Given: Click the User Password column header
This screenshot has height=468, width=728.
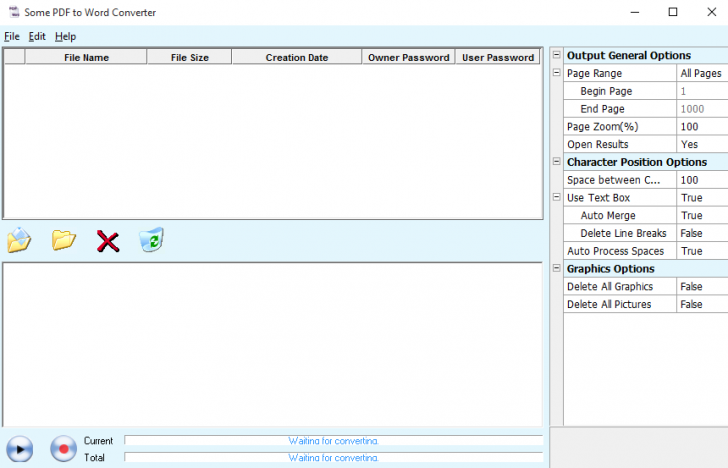Looking at the screenshot, I should [498, 57].
